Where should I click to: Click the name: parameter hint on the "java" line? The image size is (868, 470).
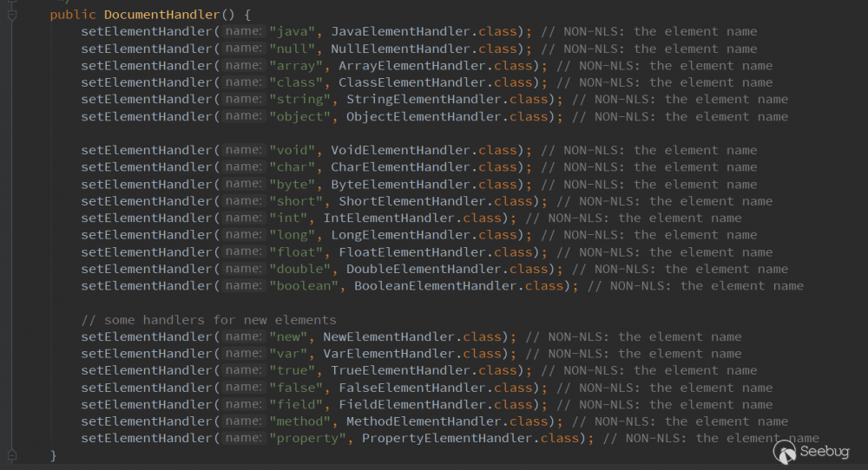(244, 31)
